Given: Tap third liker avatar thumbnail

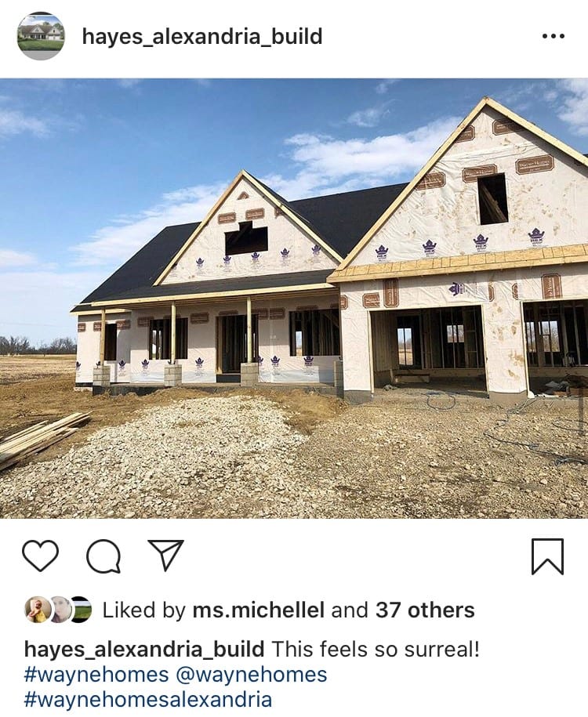Looking at the screenshot, I should tap(81, 610).
